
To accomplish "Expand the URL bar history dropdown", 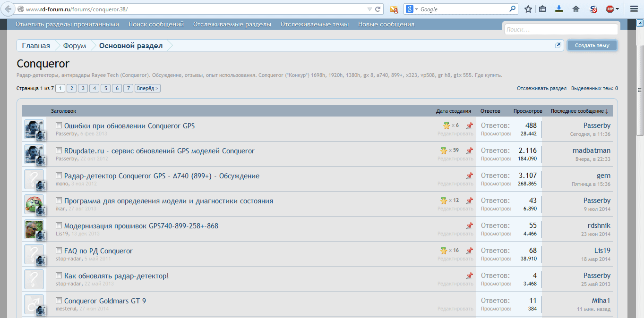I will (369, 9).
